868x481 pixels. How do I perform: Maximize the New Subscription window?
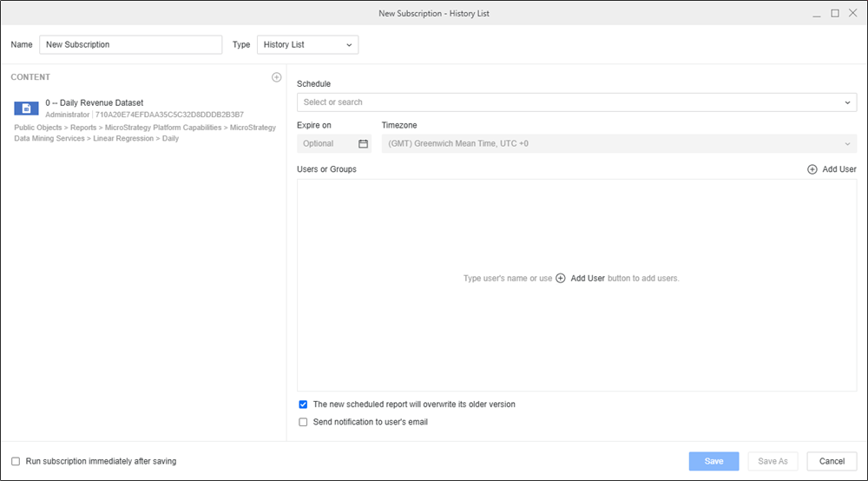tap(835, 13)
